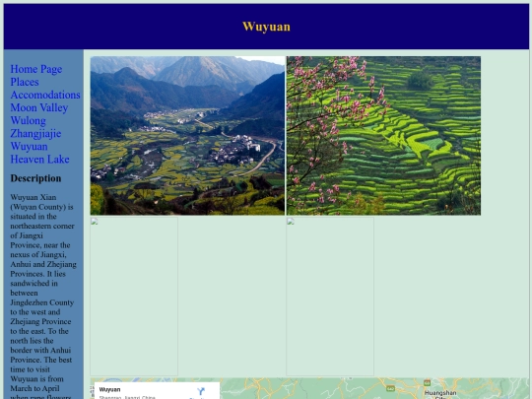
Task: Click the terraced fields blossom photo
Action: click(x=384, y=136)
